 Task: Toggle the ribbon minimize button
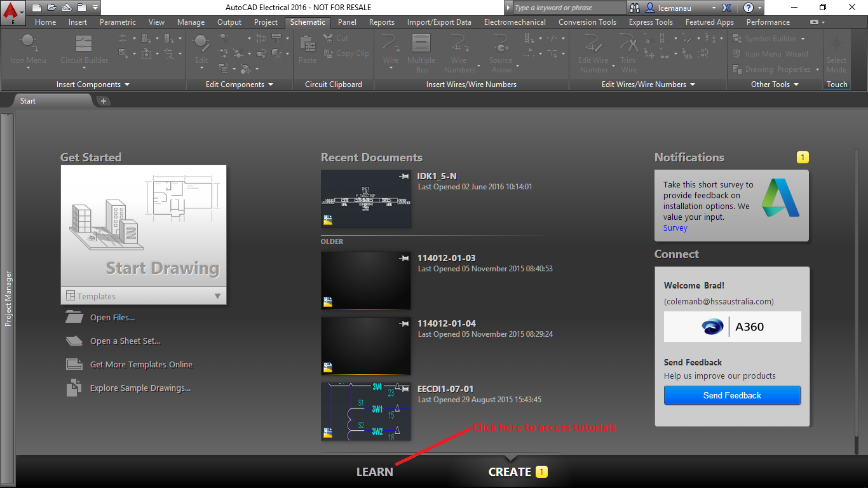click(x=814, y=22)
